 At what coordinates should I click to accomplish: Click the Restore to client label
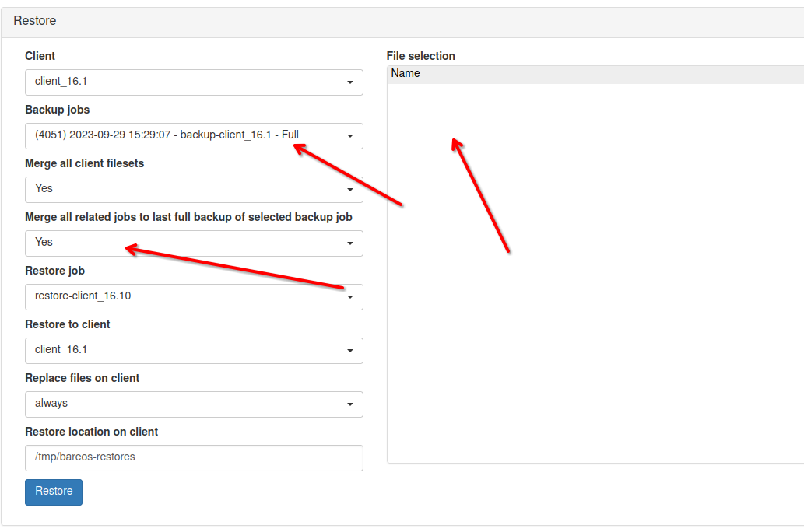68,324
